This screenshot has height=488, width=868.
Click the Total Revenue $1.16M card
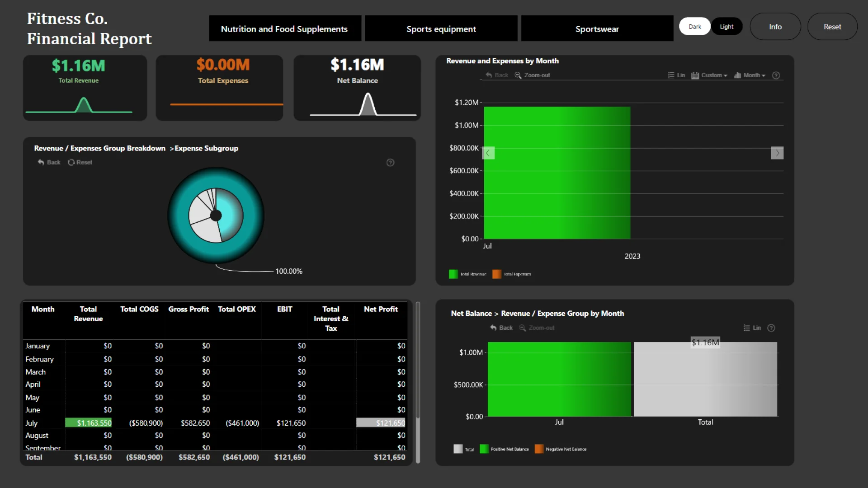click(85, 88)
